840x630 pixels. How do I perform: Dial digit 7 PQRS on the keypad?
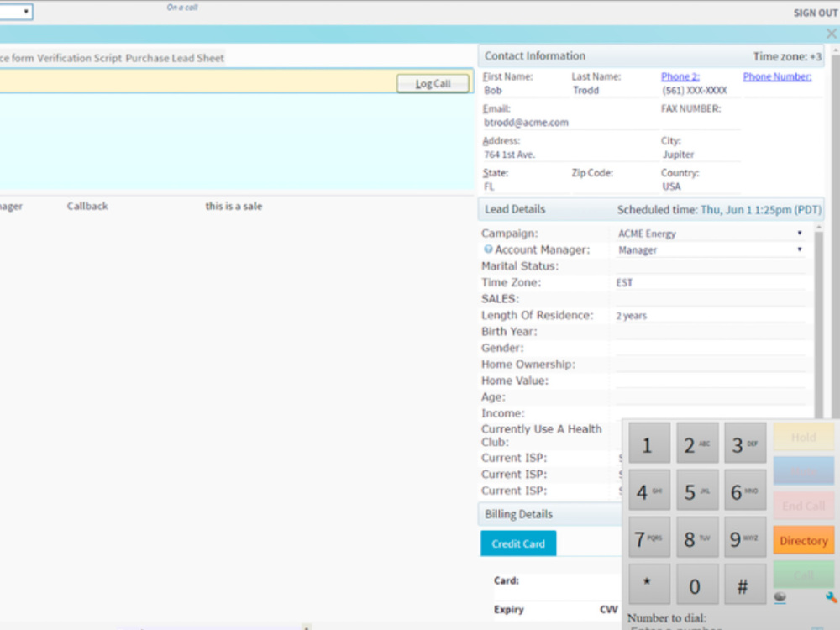tap(649, 538)
